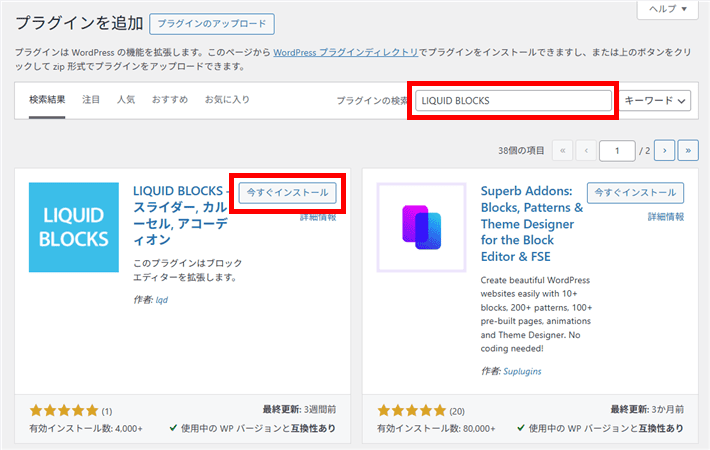
Task: Click 有効インストール数: 4,000+ text
Action: coord(86,428)
